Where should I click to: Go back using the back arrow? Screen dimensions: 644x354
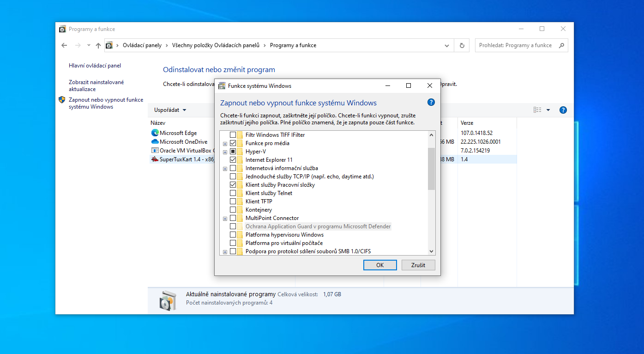coord(64,45)
